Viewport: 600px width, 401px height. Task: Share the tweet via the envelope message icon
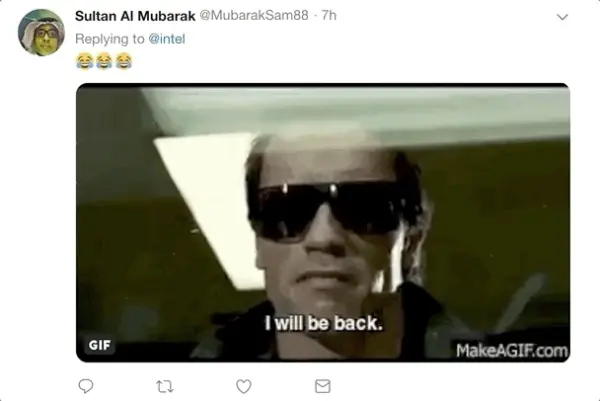(323, 386)
